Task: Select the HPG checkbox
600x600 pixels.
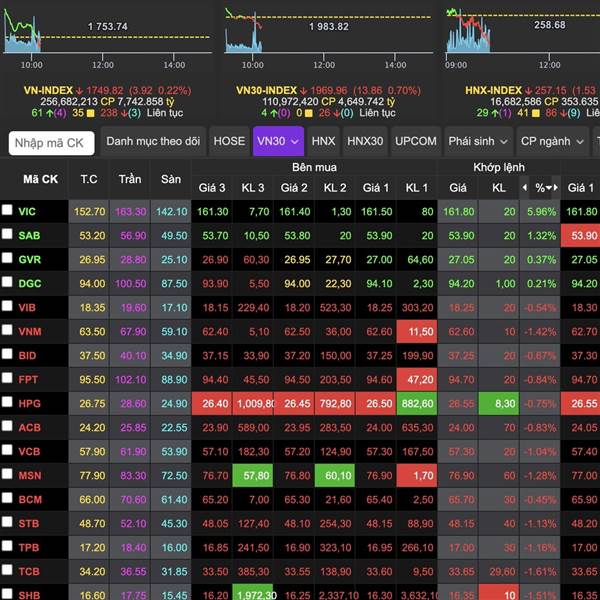Action: coord(7,401)
